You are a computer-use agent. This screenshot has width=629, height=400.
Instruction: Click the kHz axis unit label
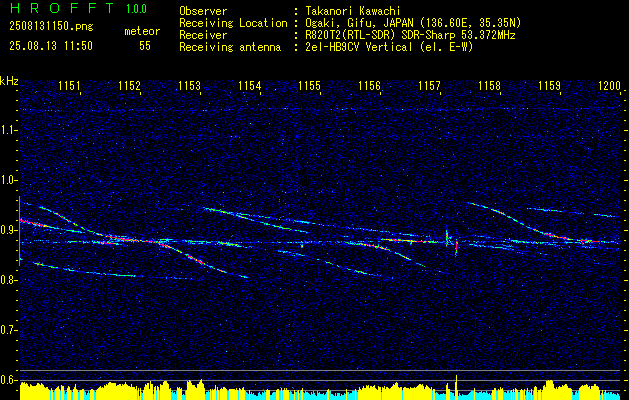9,81
